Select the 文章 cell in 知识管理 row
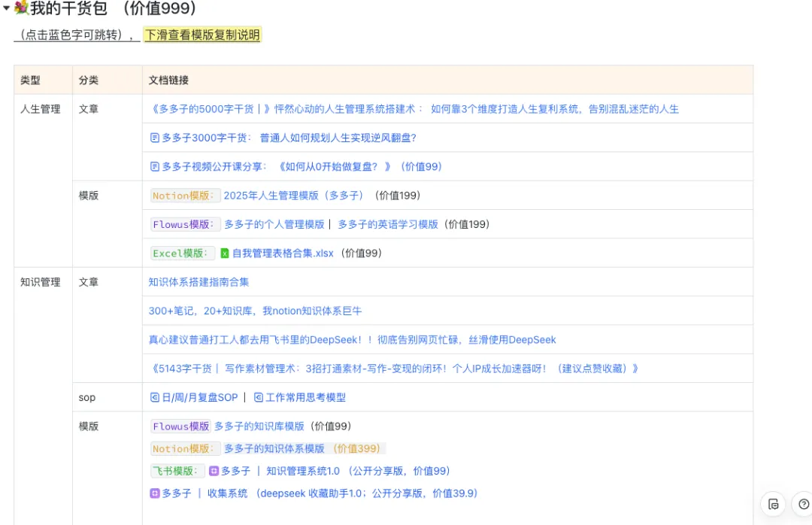This screenshot has width=812, height=525. pyautogui.click(x=108, y=325)
